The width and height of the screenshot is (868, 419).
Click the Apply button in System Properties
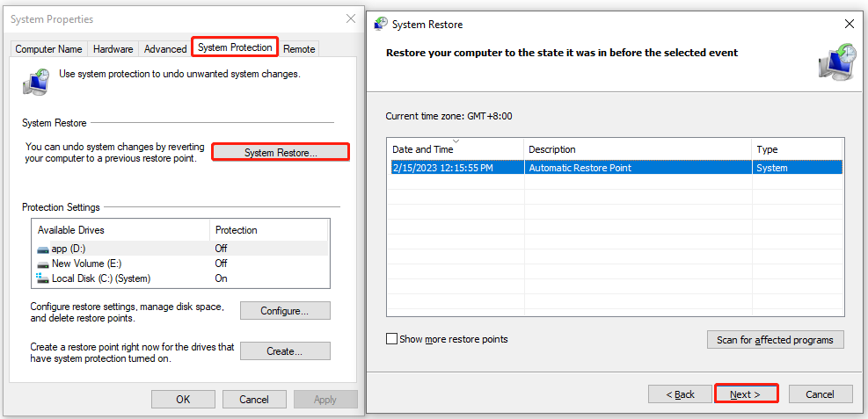click(x=325, y=399)
